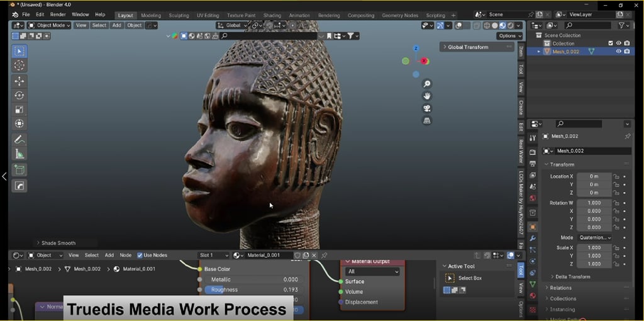Click the node editor Node menu
The height and width of the screenshot is (321, 644).
tap(125, 256)
